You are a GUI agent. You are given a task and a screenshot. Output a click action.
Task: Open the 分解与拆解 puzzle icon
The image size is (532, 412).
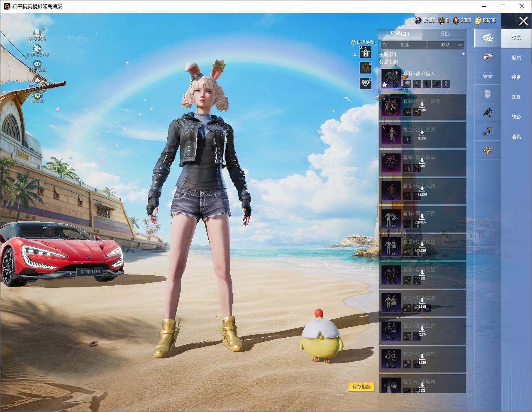click(x=37, y=49)
